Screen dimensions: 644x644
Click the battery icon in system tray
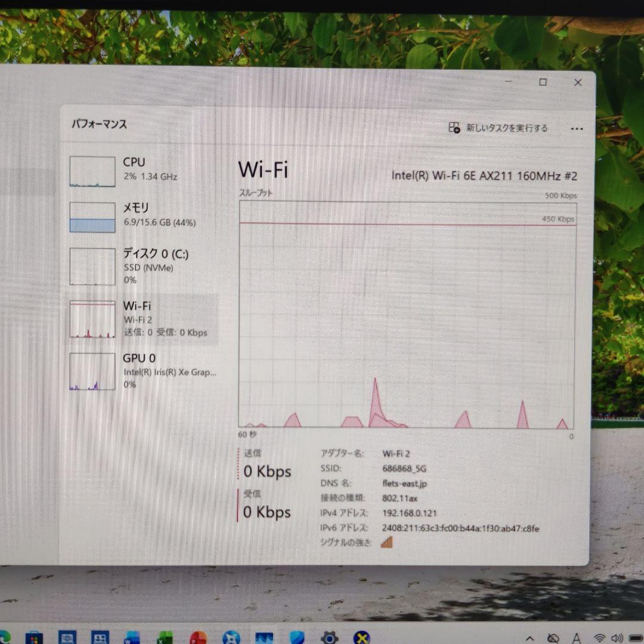tap(635, 636)
